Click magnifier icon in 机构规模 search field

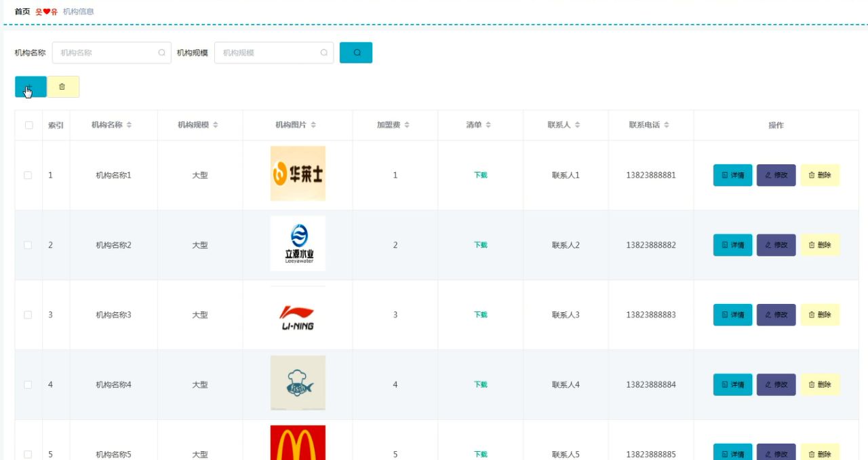(324, 53)
